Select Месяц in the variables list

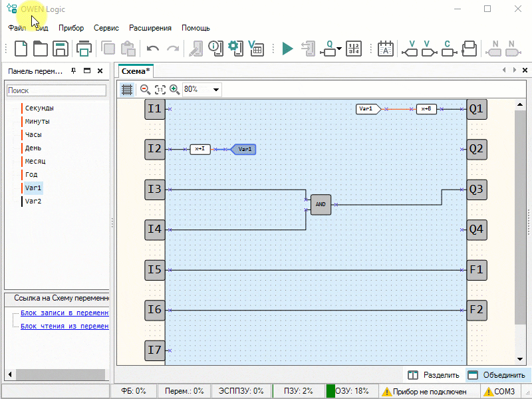click(35, 161)
